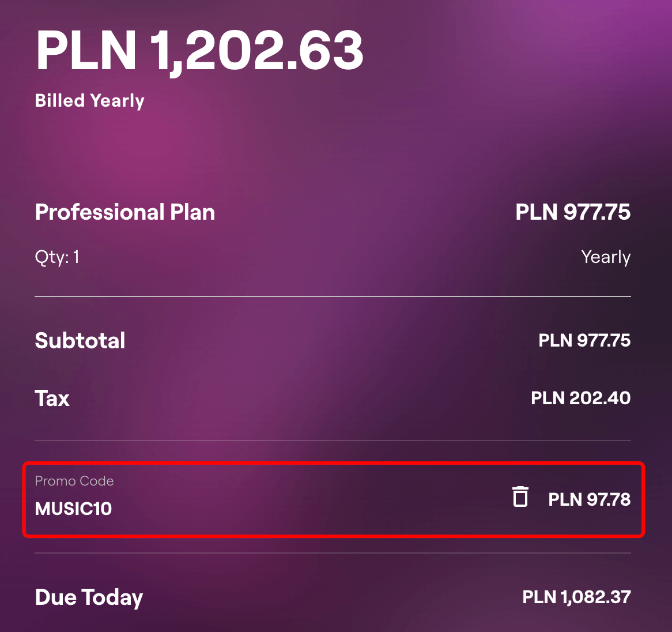Click the large PLN 1,202.63 total heading

click(199, 51)
